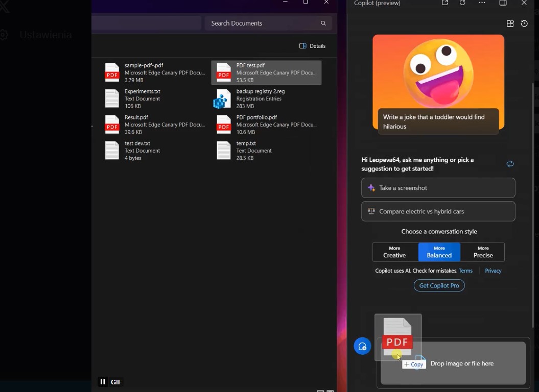539x392 pixels.
Task: Open Copilot chat history
Action: tap(524, 23)
